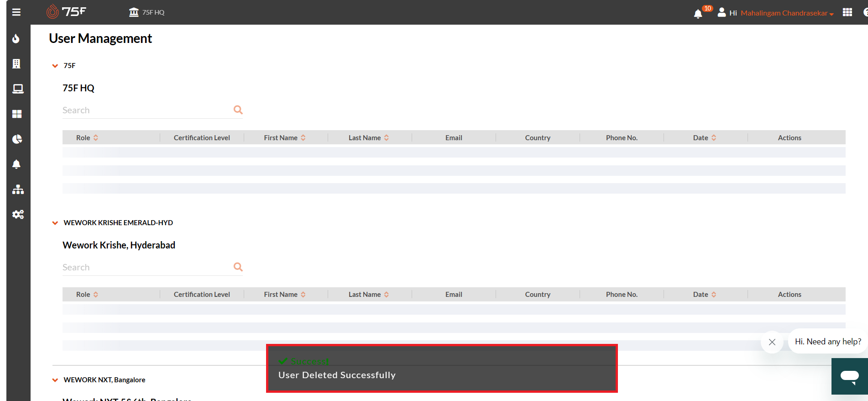
Task: Click the 'Wework Krishe, Hyderabad' site heading
Action: [x=119, y=245]
